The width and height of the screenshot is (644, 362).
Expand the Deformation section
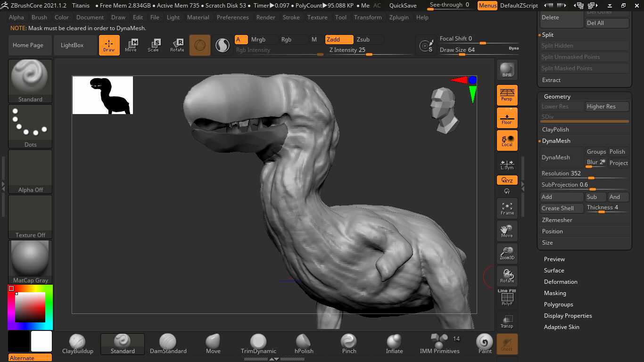tap(561, 281)
